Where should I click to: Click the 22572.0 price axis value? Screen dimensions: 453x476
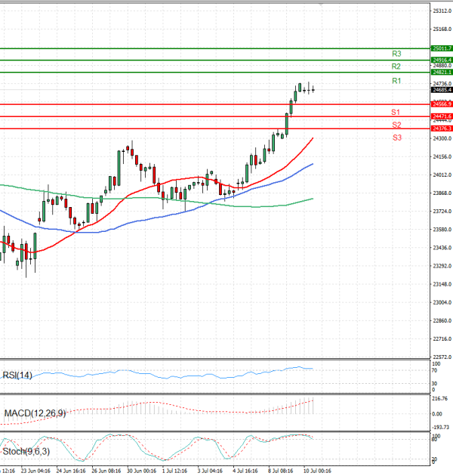(x=442, y=357)
